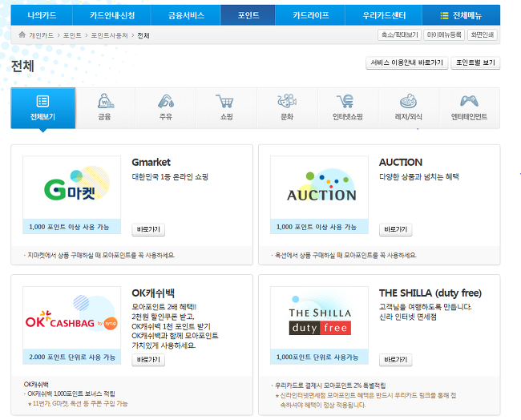Click 포인트 breadcrumb link

click(72, 35)
